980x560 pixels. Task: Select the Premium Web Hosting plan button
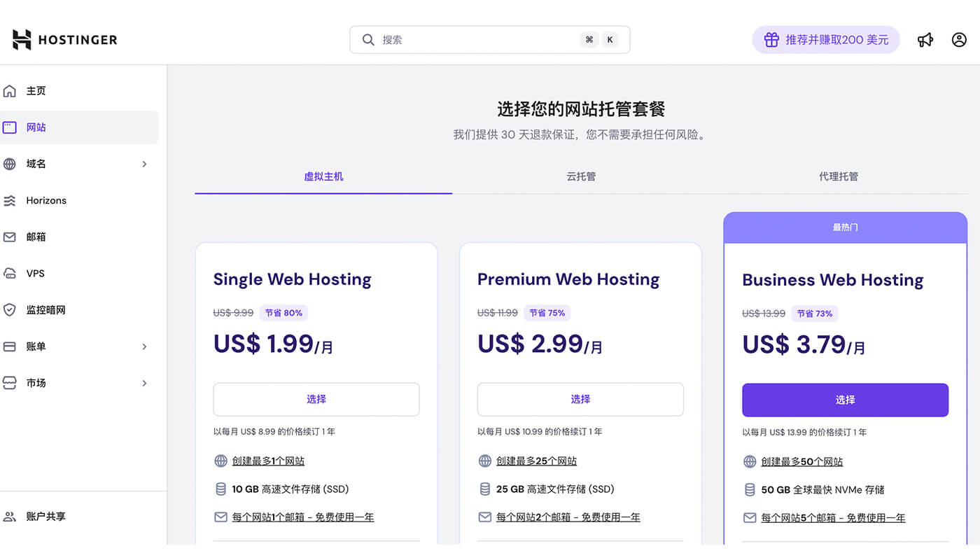[580, 399]
